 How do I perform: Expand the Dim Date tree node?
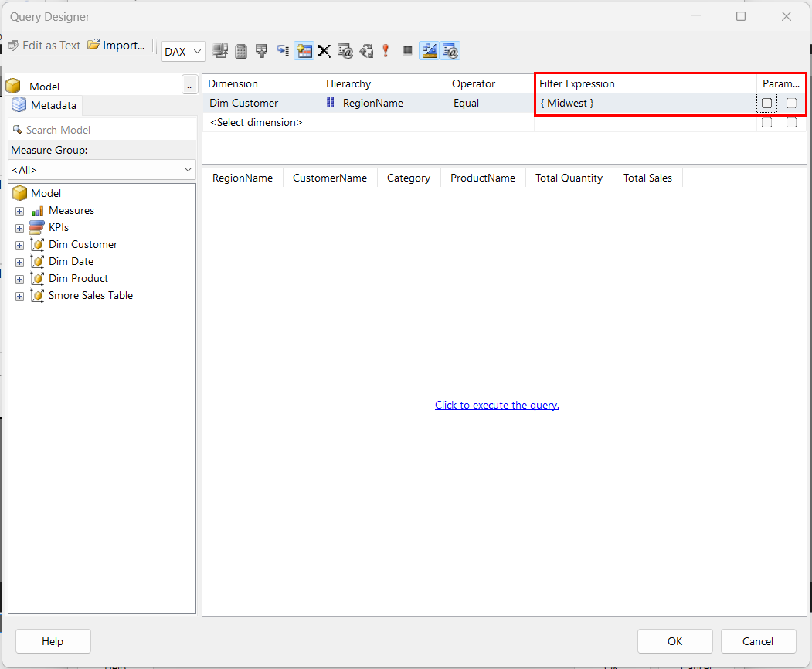click(19, 263)
